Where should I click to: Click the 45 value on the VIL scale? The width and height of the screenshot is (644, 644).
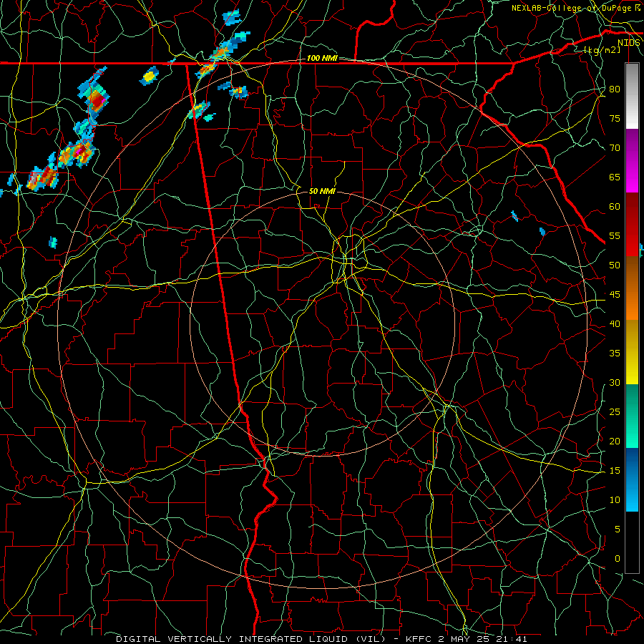coord(615,295)
